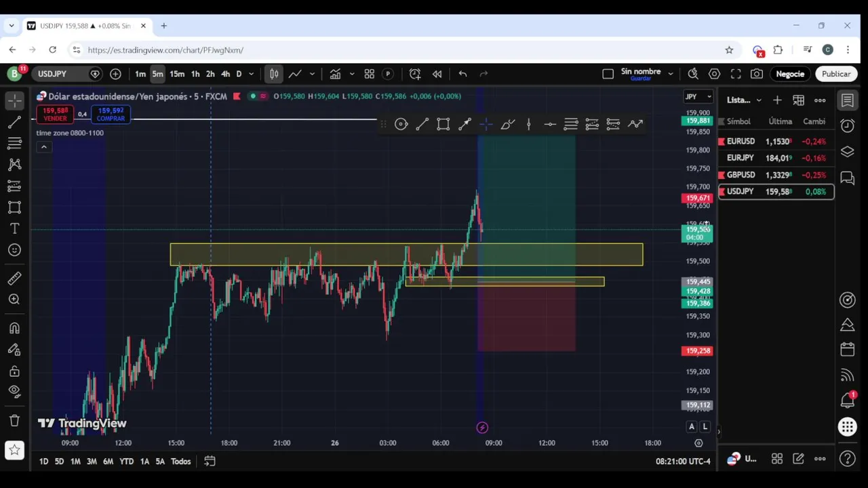Open the forecasting and measurement tools

pos(14,186)
